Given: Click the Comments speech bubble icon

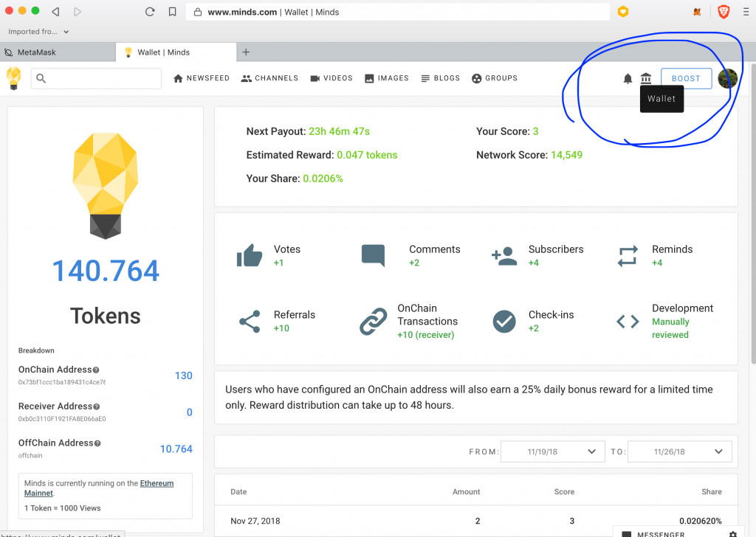Looking at the screenshot, I should coord(373,255).
